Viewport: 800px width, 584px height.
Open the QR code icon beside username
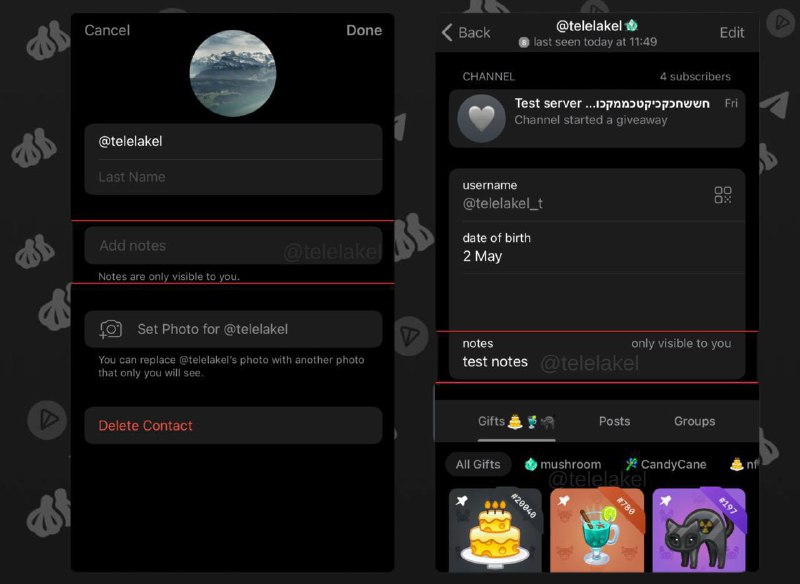coord(722,195)
